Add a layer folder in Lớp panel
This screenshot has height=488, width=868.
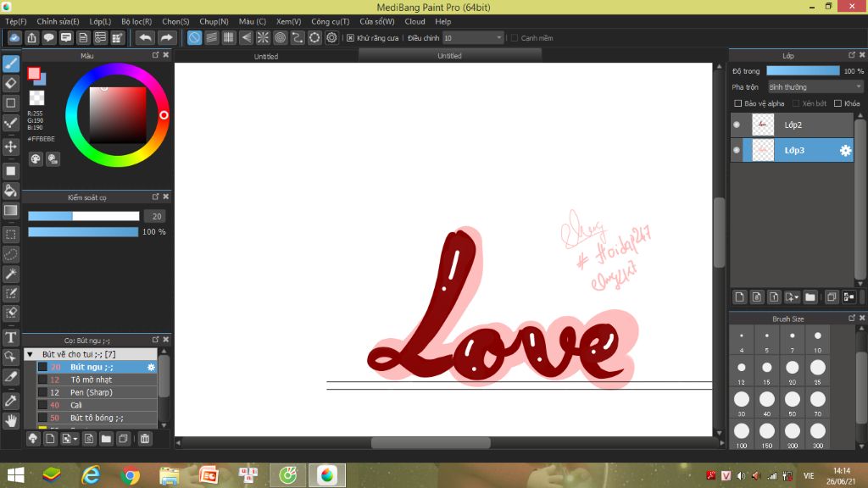click(810, 297)
